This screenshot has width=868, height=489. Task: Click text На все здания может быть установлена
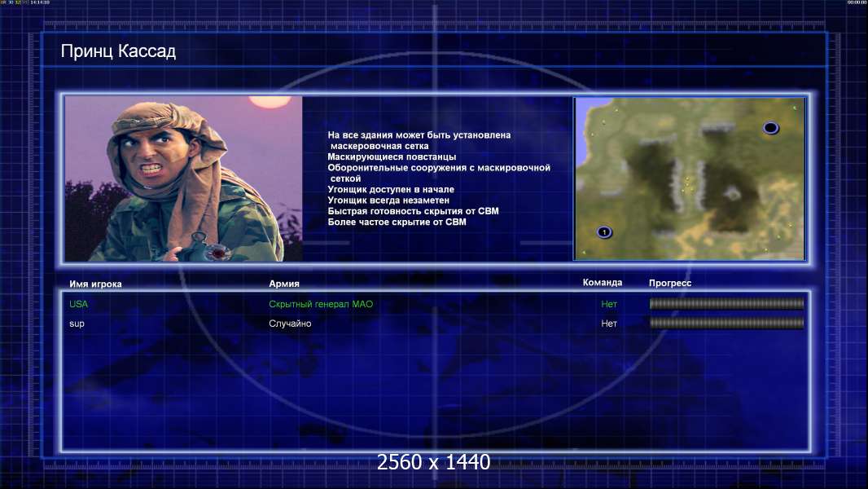(419, 135)
